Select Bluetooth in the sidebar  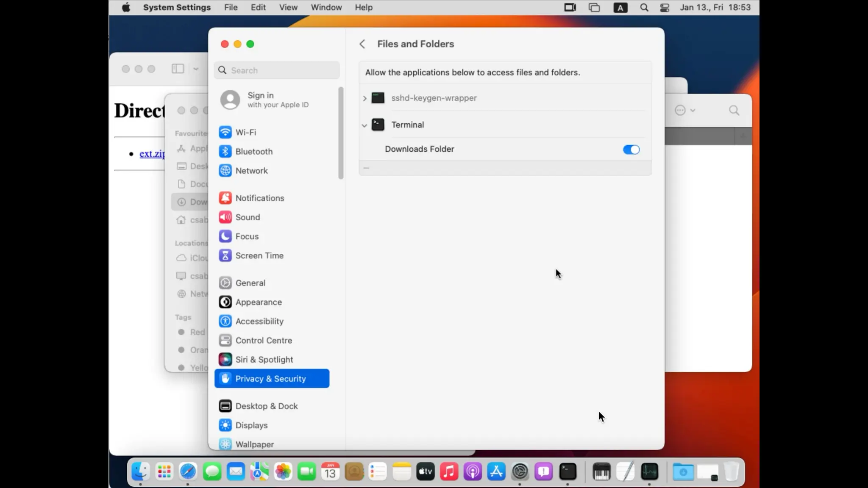click(x=253, y=151)
